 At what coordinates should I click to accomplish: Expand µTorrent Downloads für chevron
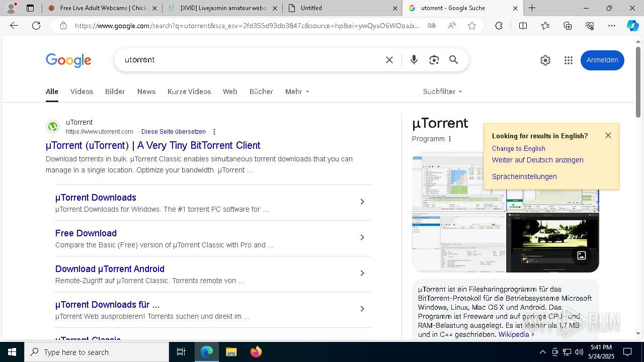(362, 309)
